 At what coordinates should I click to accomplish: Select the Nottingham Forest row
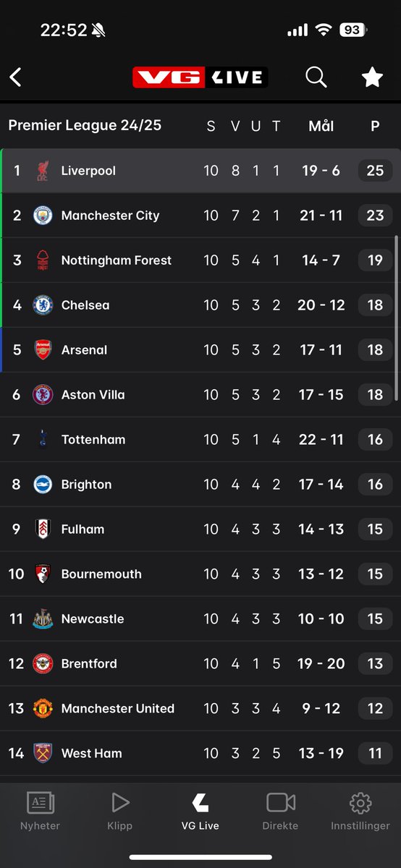coord(200,260)
